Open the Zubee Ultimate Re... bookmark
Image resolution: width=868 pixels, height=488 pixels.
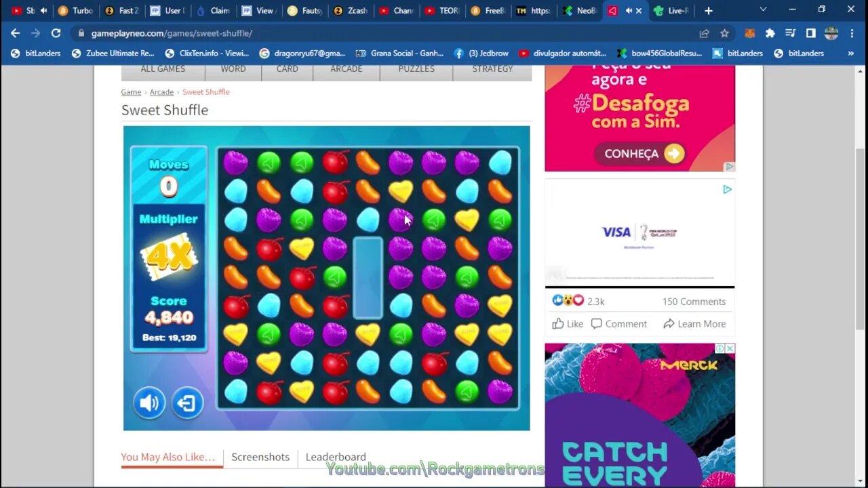113,53
